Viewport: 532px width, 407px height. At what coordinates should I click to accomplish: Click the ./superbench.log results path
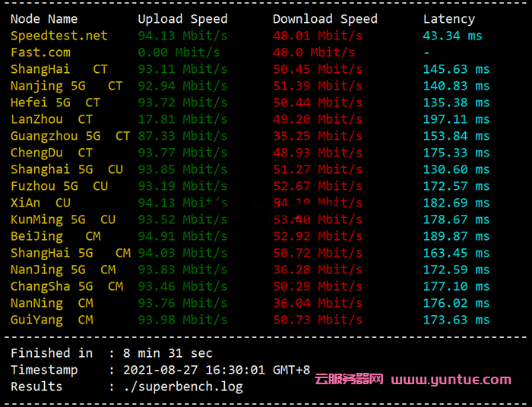pyautogui.click(x=184, y=386)
